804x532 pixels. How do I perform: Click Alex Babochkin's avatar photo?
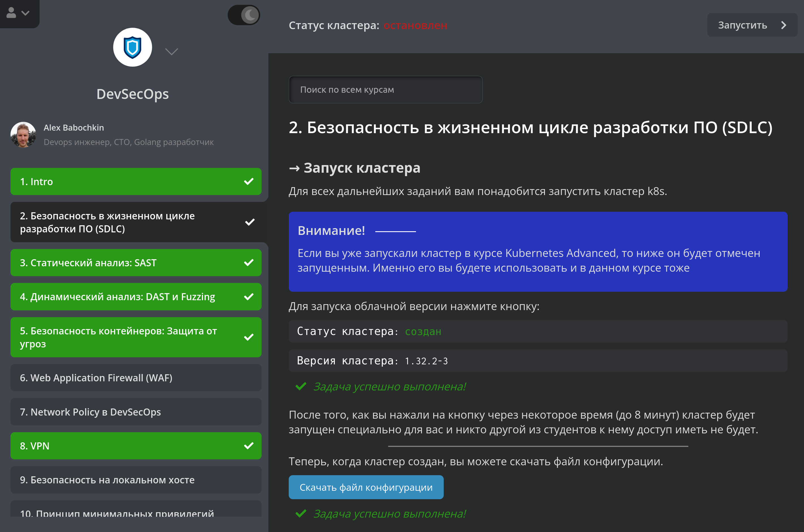pos(23,135)
